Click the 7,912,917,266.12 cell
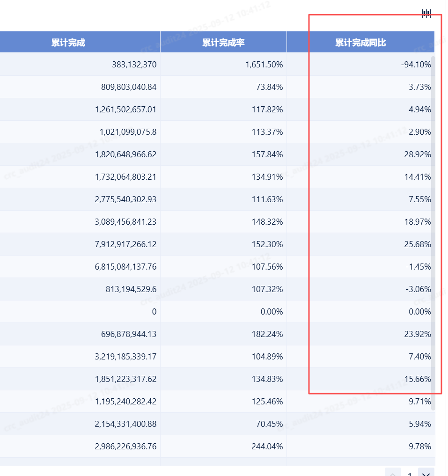 click(x=125, y=244)
